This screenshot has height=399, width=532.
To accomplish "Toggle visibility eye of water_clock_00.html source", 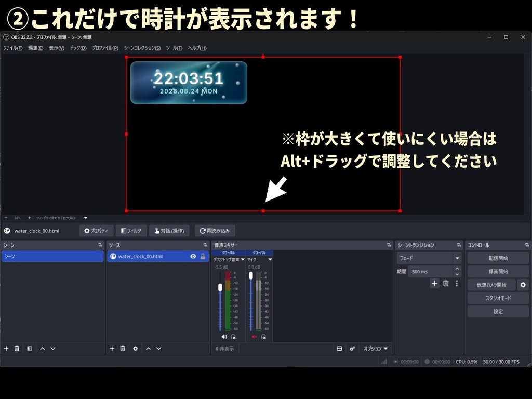I will point(193,256).
